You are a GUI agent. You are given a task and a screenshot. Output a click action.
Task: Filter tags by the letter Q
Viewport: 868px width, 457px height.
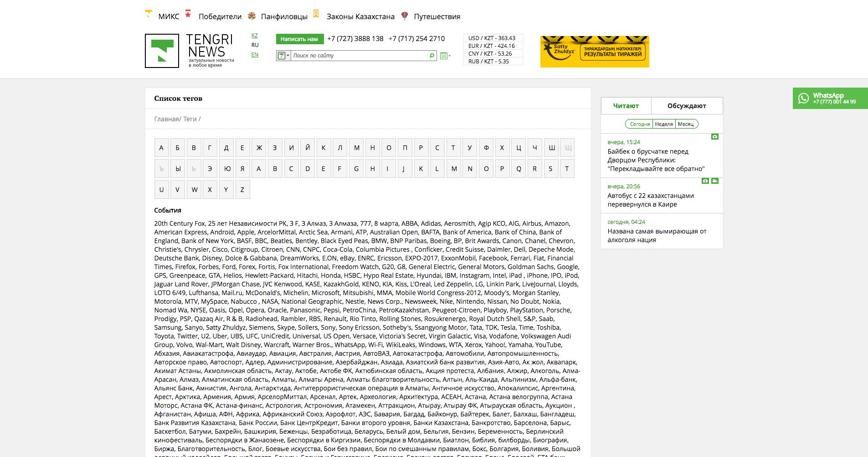(x=518, y=169)
